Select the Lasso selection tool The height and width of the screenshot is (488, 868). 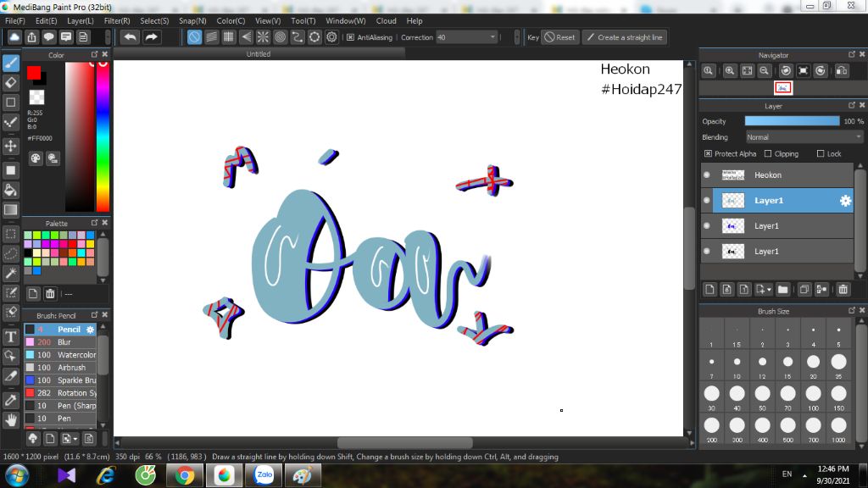pos(10,253)
